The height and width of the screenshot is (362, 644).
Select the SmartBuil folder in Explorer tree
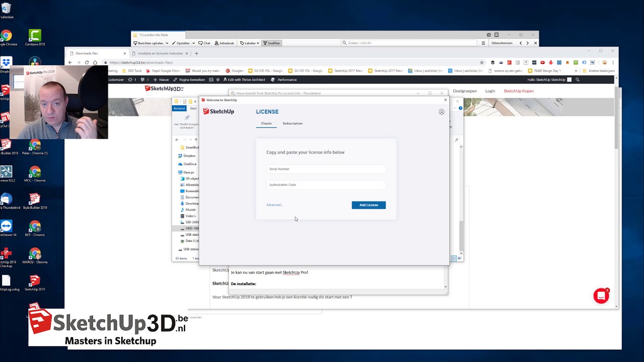coord(190,147)
